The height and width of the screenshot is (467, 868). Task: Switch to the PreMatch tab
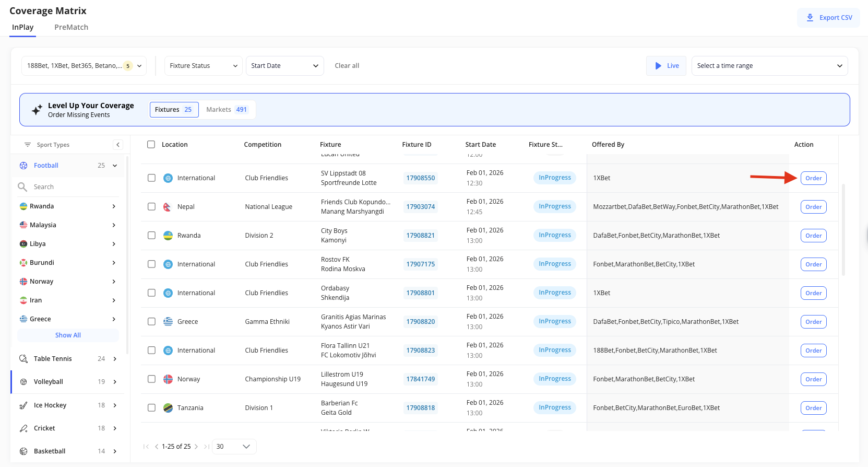pyautogui.click(x=71, y=27)
